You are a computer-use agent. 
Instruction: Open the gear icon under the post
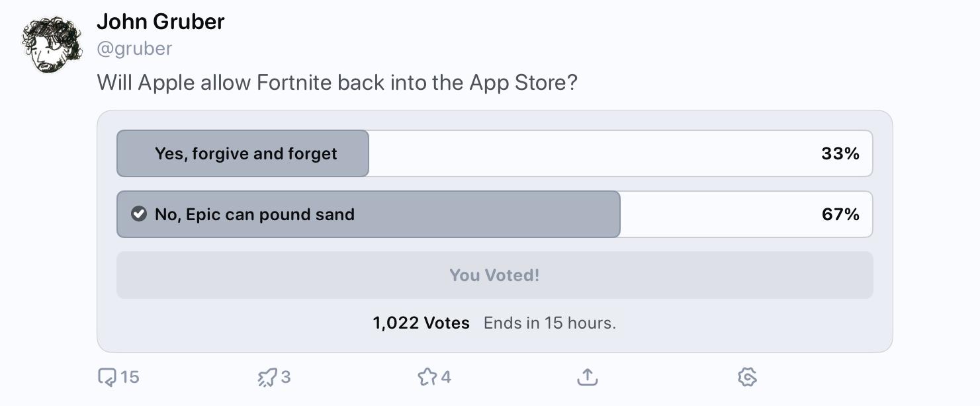[x=747, y=377]
